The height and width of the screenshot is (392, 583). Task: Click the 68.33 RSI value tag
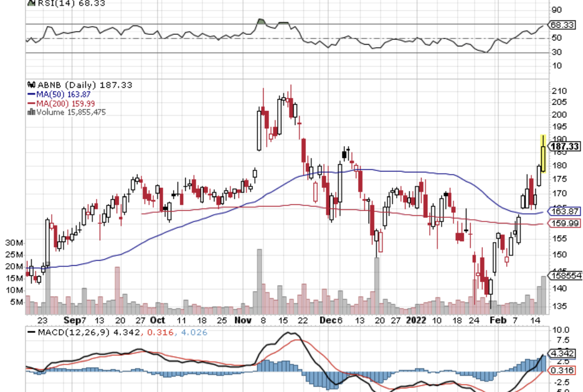click(x=564, y=25)
